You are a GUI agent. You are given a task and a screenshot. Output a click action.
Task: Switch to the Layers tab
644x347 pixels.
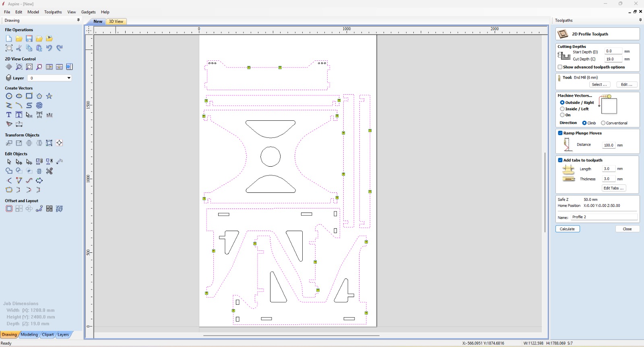[x=63, y=335]
